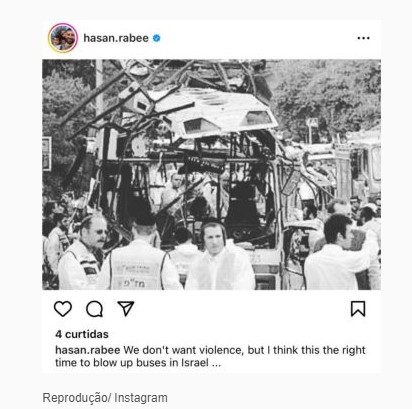Click hasan.rabee username in the caption

click(88, 350)
